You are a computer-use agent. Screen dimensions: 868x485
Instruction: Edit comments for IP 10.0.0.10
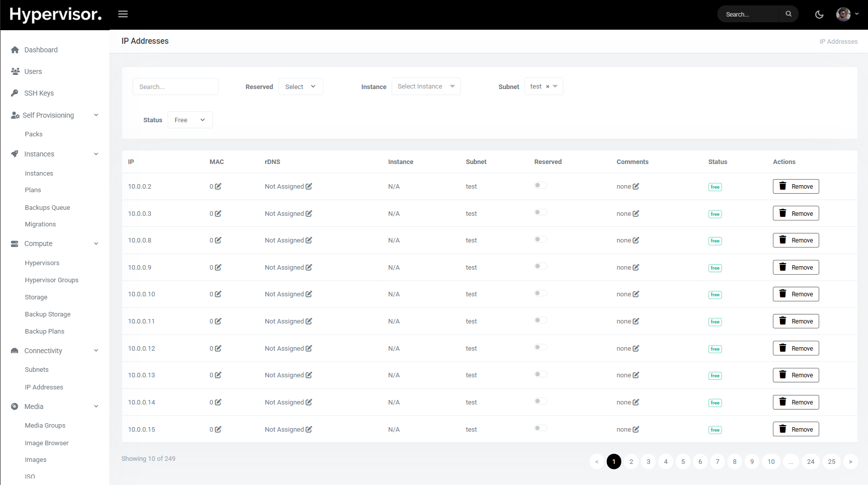pos(636,294)
